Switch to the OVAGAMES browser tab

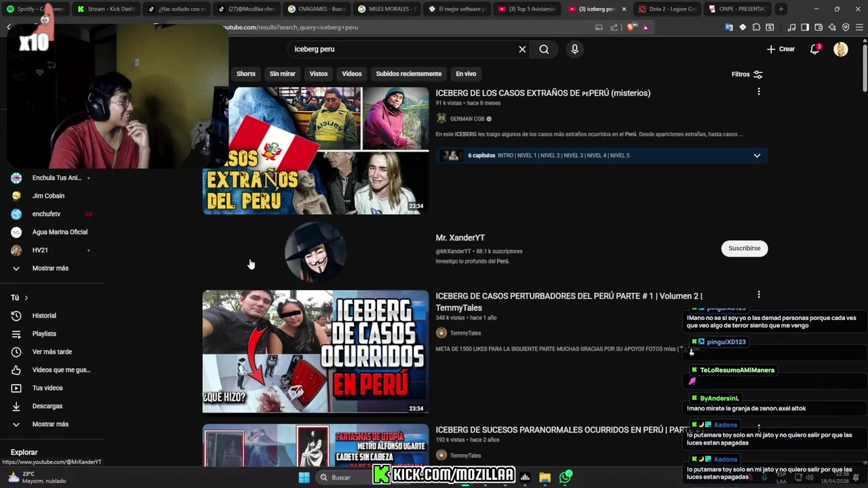coord(317,9)
